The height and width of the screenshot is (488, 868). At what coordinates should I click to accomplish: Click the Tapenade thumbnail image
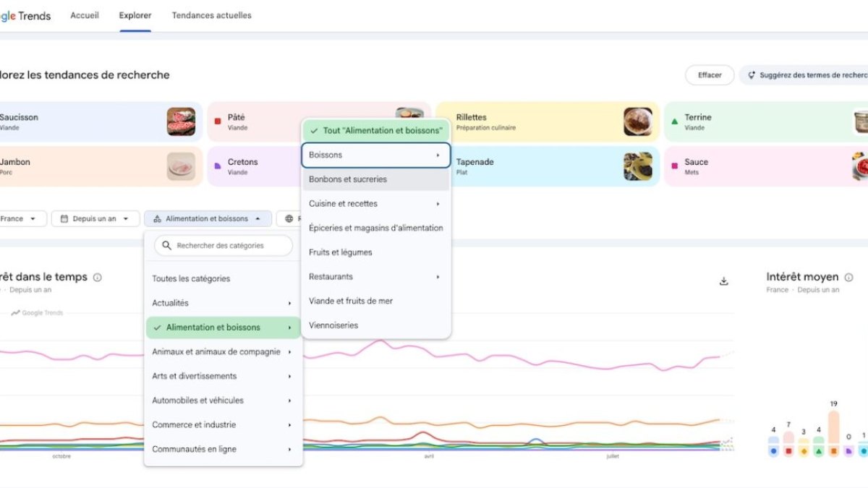tap(638, 166)
